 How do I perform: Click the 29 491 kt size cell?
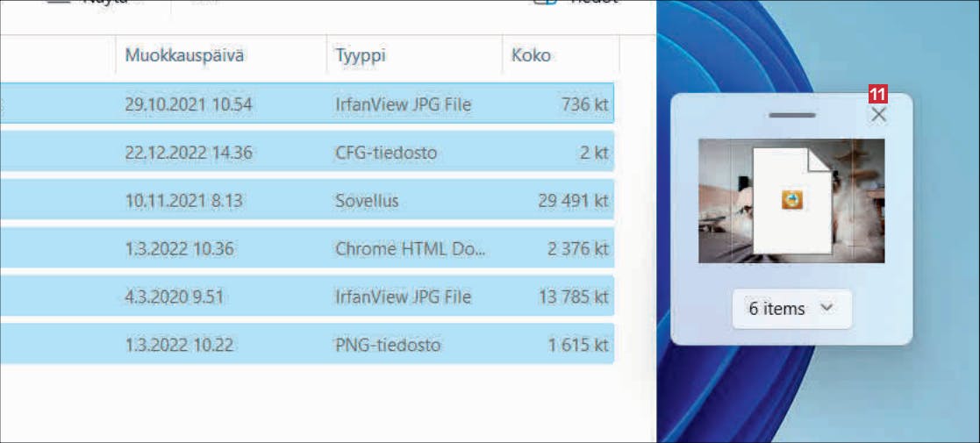pos(573,201)
